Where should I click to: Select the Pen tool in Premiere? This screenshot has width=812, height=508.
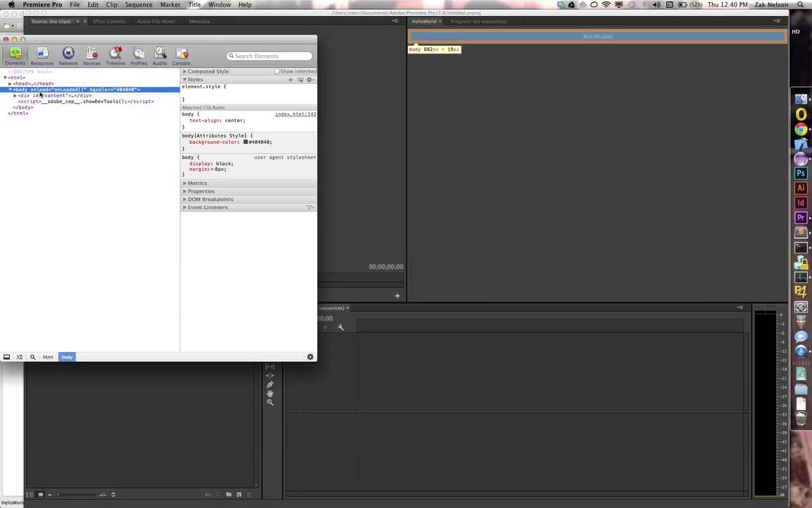270,385
